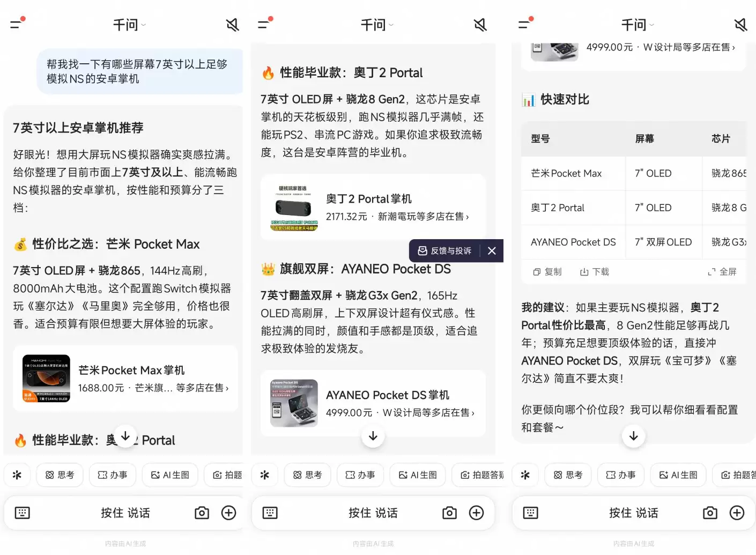This screenshot has height=555, width=756.
Task: Open the camera on the right screen
Action: pyautogui.click(x=710, y=513)
